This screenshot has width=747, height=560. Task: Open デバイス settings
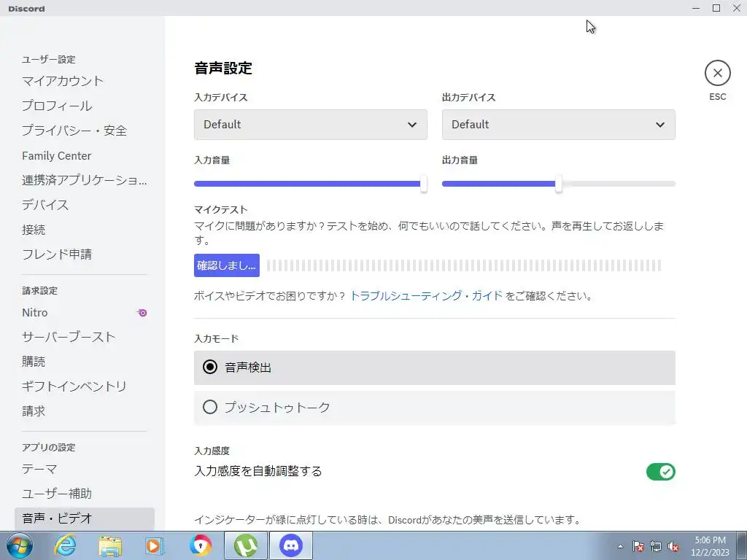coord(85,205)
